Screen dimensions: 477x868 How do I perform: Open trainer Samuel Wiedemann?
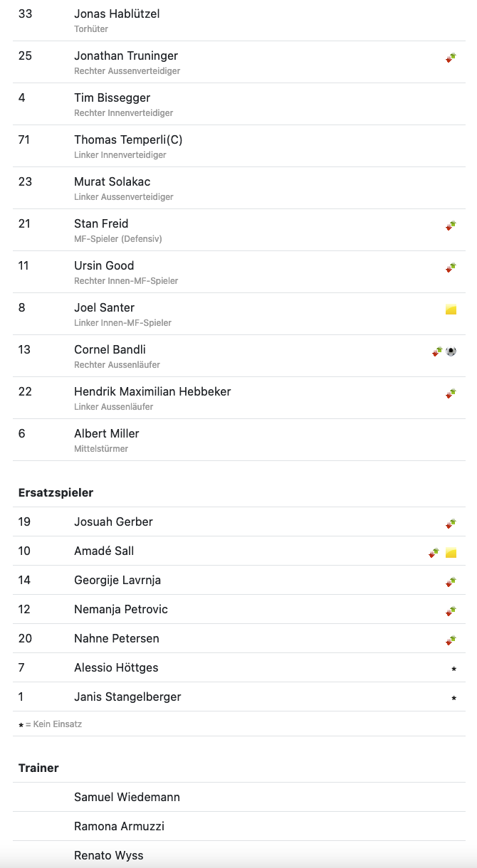tap(239, 797)
